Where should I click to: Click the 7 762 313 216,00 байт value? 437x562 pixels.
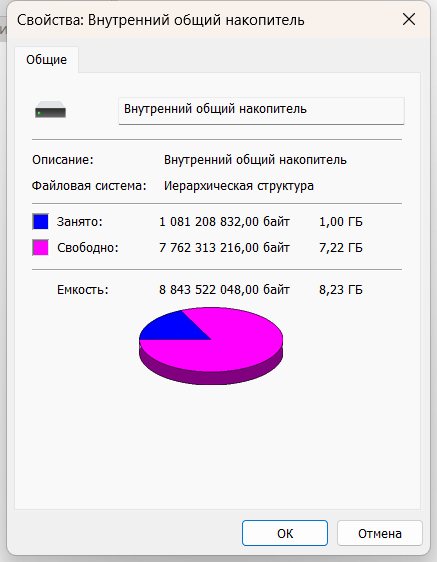coord(224,248)
